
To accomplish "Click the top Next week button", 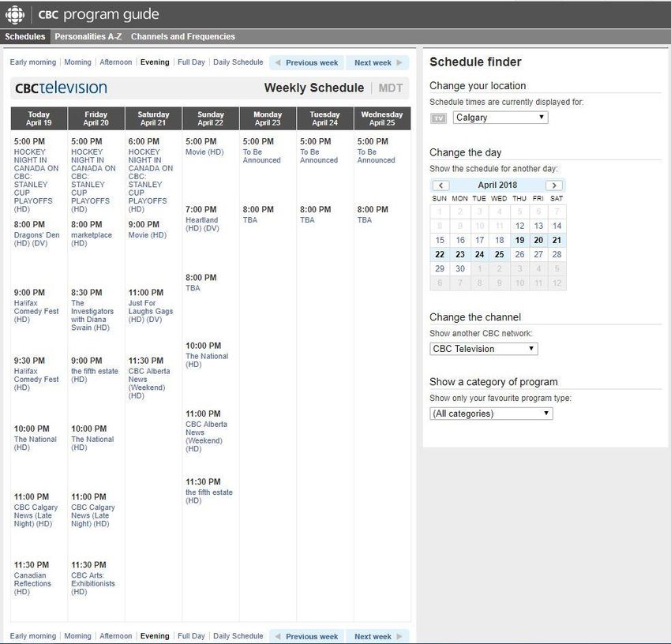I will pyautogui.click(x=377, y=63).
